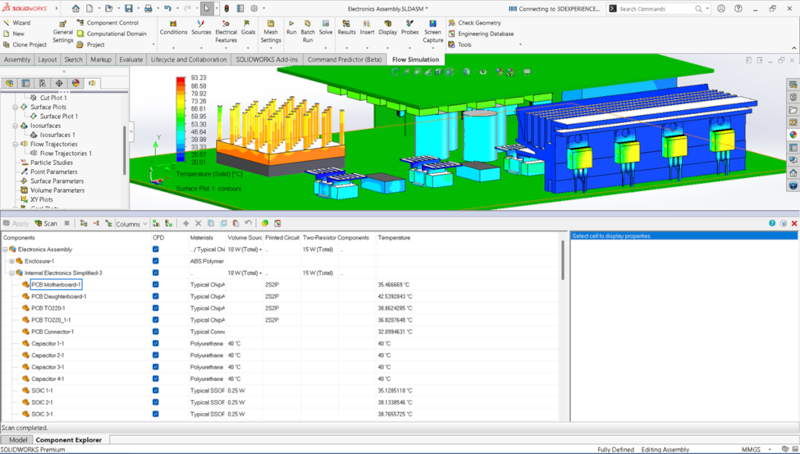Switch to the Evaluate tab
Viewport: 800px width, 454px height.
130,59
